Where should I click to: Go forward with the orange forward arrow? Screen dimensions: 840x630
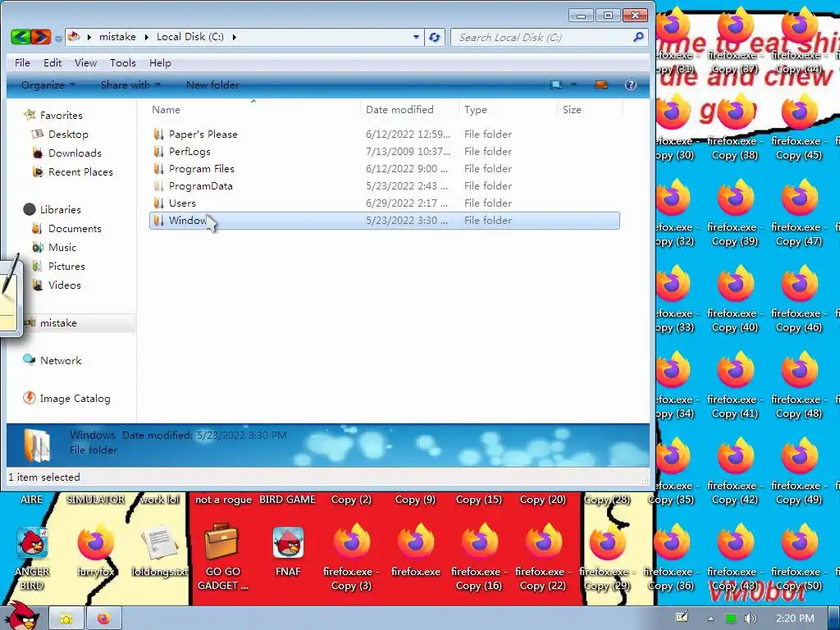click(41, 37)
